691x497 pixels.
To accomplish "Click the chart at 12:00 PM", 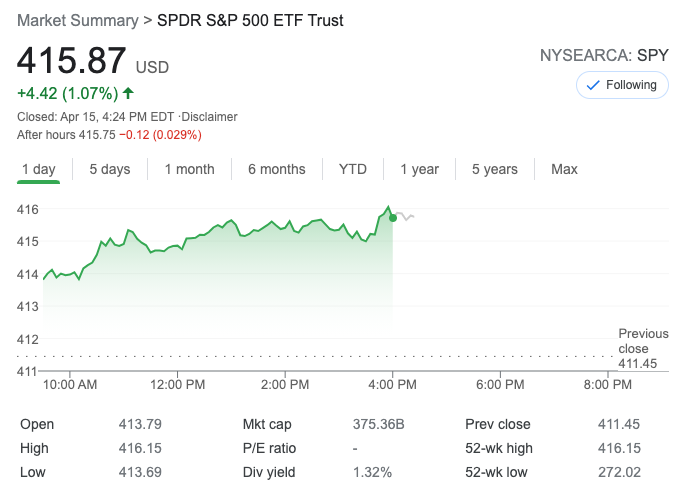I will point(179,248).
